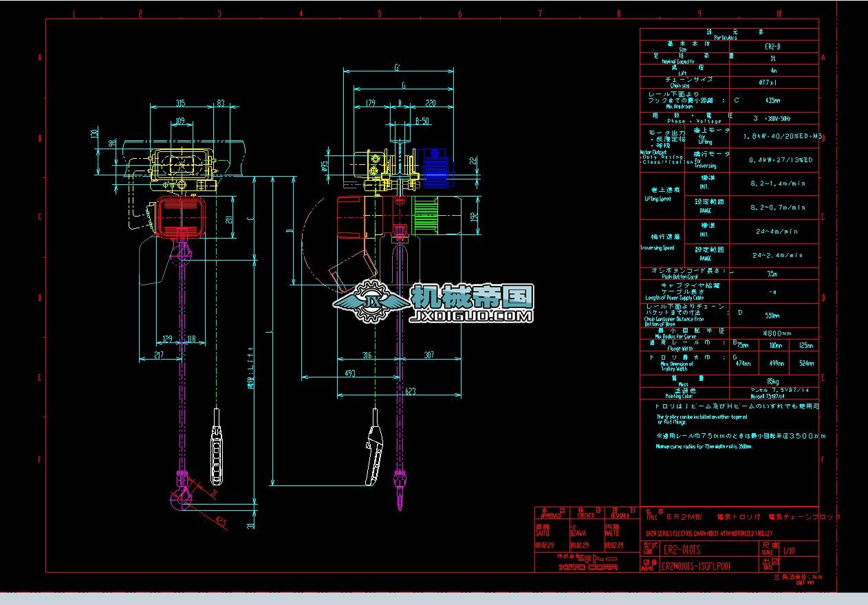Select the 425 hook dimension text

(x=220, y=520)
